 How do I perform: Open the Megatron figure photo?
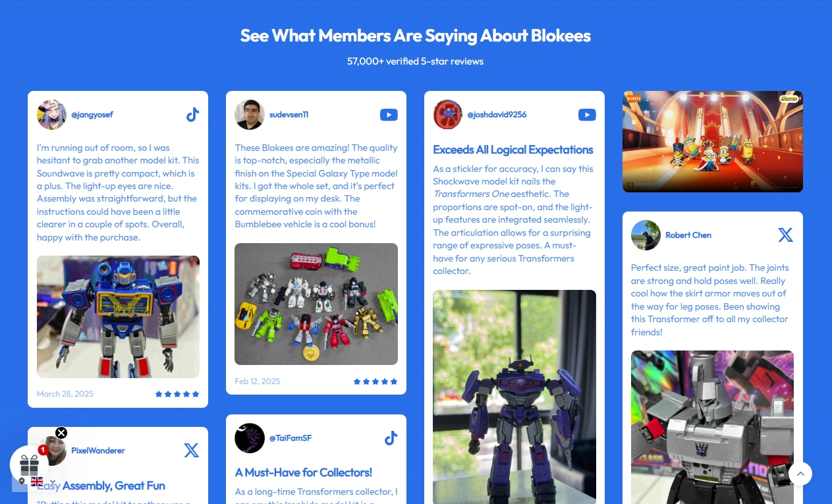712,427
